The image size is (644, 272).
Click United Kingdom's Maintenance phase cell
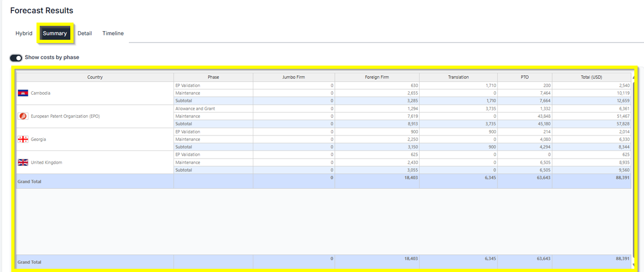point(214,162)
